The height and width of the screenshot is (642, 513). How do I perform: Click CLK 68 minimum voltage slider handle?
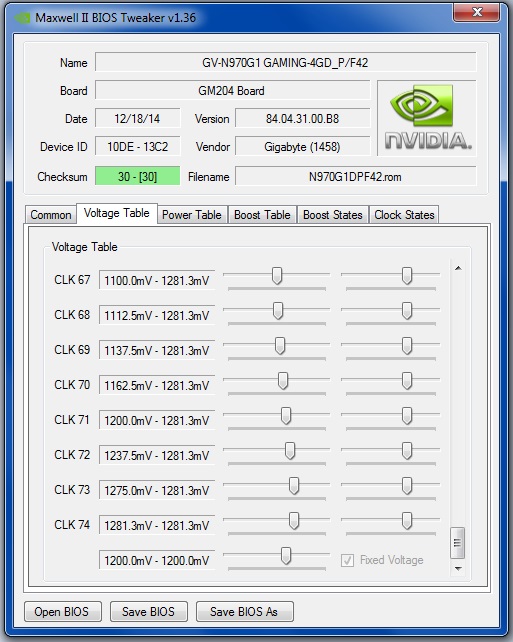tap(278, 311)
